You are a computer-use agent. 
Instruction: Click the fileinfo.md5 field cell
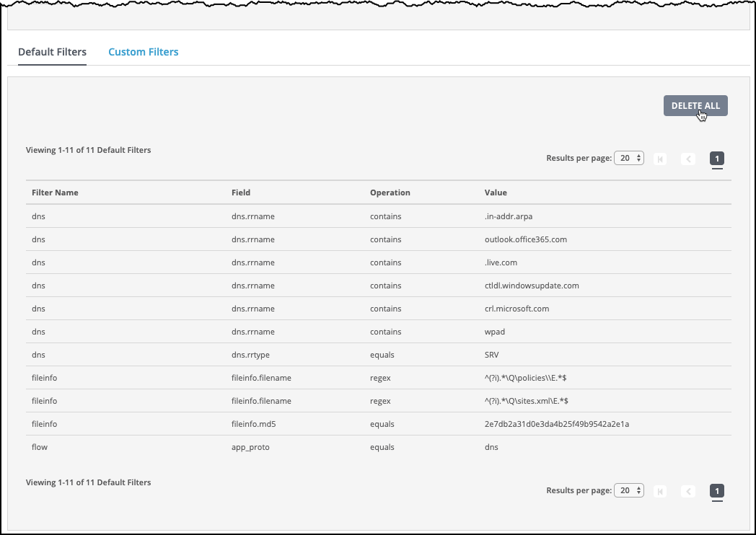coord(254,424)
